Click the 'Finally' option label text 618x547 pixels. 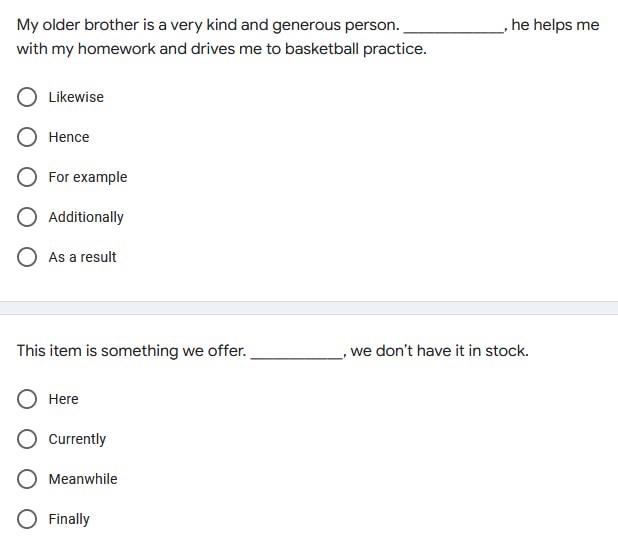[x=69, y=519]
